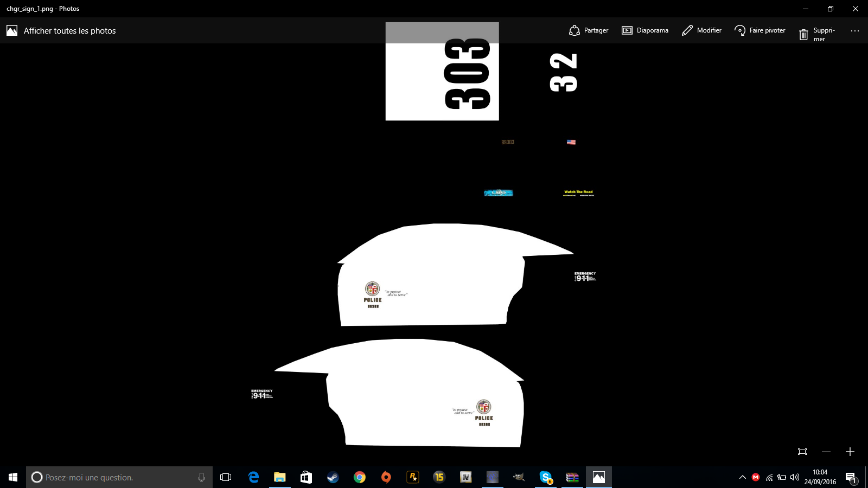Toggle the fit-to-window view button

pos(802,452)
